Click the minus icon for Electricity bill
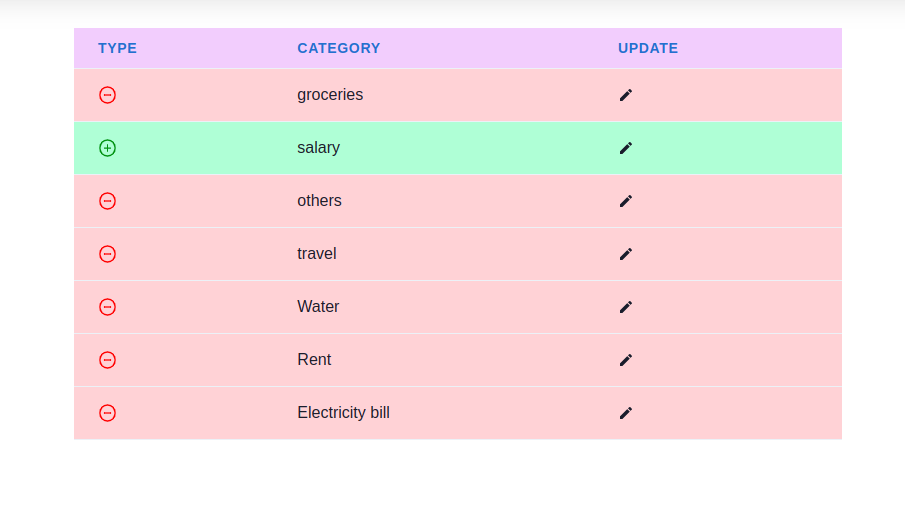The image size is (905, 511). pos(107,413)
